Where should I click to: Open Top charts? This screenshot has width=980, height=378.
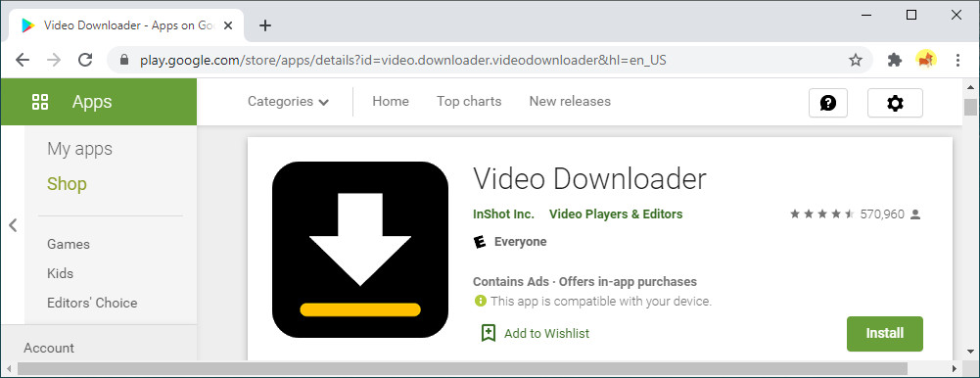(469, 101)
